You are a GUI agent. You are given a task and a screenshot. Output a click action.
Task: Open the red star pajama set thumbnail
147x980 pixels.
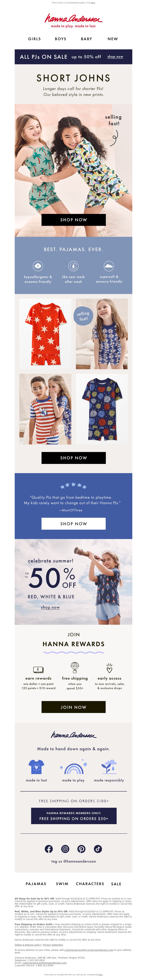45,334
